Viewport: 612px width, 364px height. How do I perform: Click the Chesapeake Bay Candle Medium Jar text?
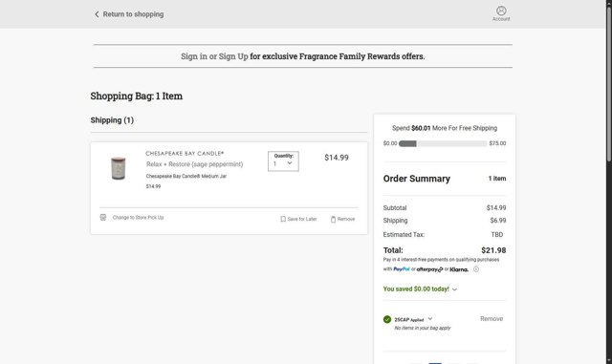tap(186, 177)
